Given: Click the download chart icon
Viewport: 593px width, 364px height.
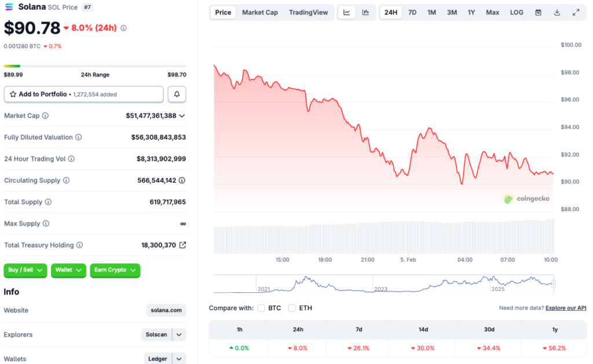Looking at the screenshot, I should [556, 12].
